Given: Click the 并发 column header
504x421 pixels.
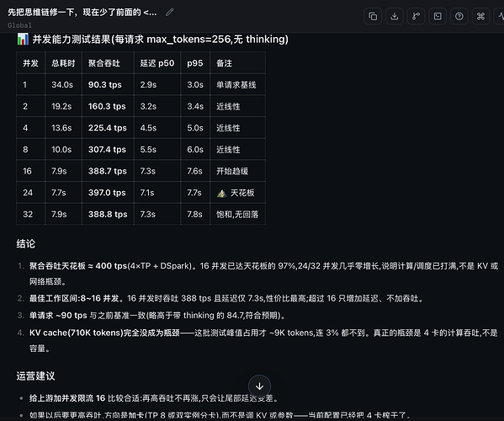Looking at the screenshot, I should [x=30, y=63].
